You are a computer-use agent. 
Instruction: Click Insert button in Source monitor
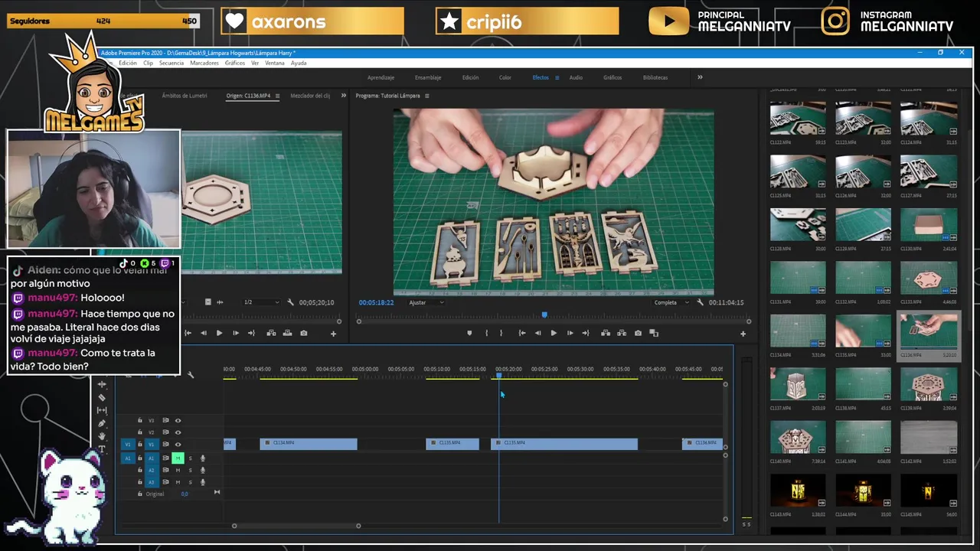click(x=271, y=333)
